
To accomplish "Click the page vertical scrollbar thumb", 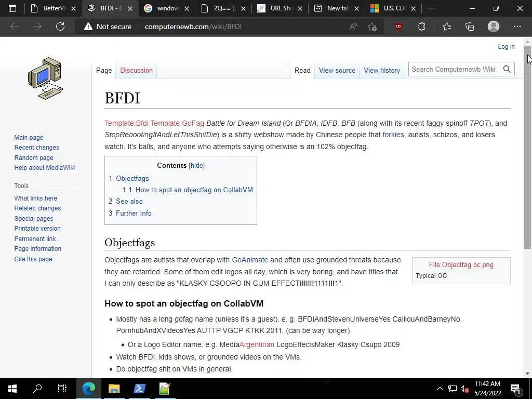I will tap(528, 147).
